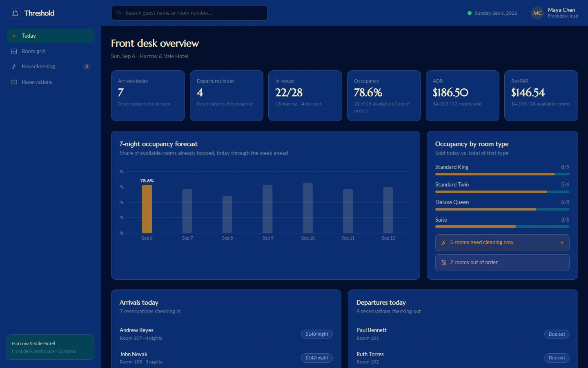Select the Sep 12 forecast bar
This screenshot has height=368, width=588.
pos(388,210)
